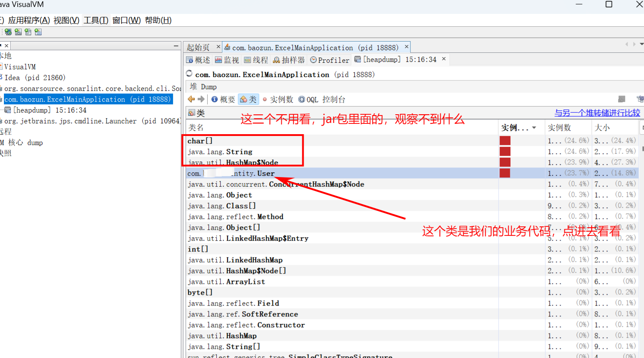Click the Add JMX Connection toolbar icon
The width and height of the screenshot is (644, 358).
tap(18, 32)
